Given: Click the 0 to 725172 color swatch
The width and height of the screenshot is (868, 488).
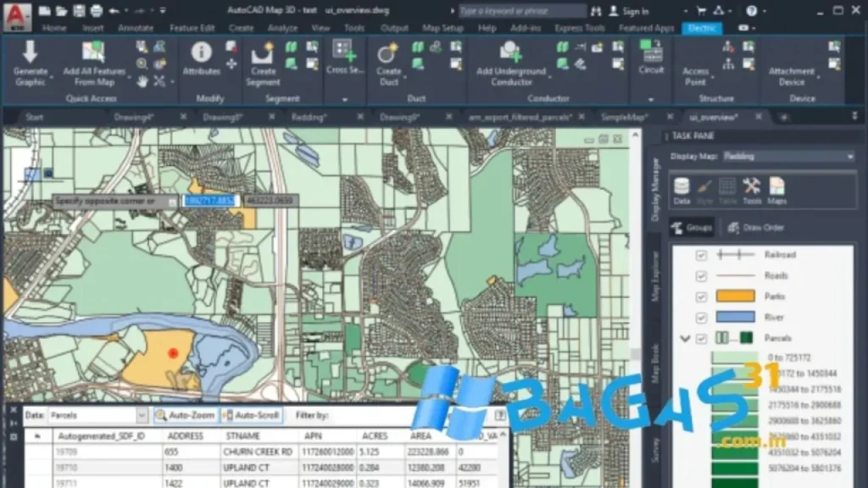Looking at the screenshot, I should (x=734, y=358).
